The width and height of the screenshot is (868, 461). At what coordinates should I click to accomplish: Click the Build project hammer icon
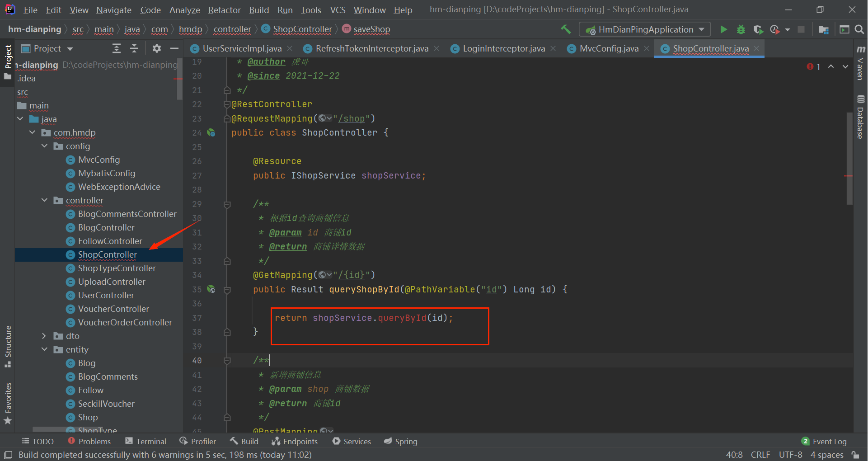tap(566, 29)
